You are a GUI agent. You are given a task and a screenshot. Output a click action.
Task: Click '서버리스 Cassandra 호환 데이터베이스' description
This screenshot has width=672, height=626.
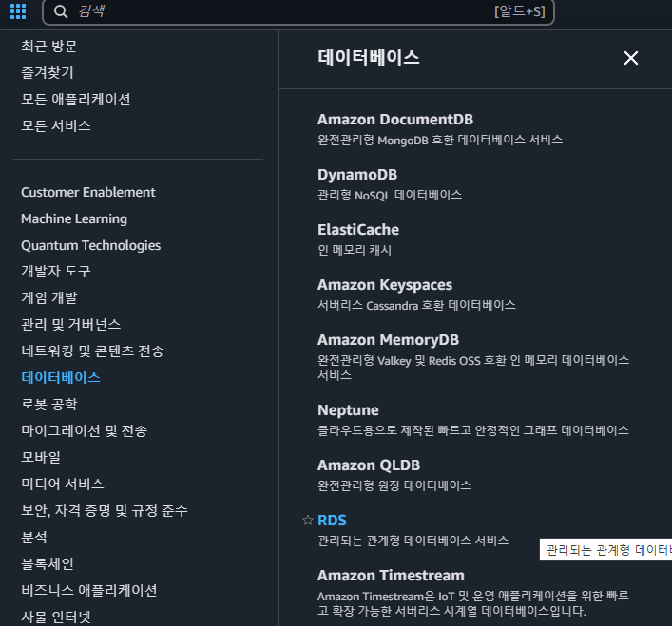point(416,305)
